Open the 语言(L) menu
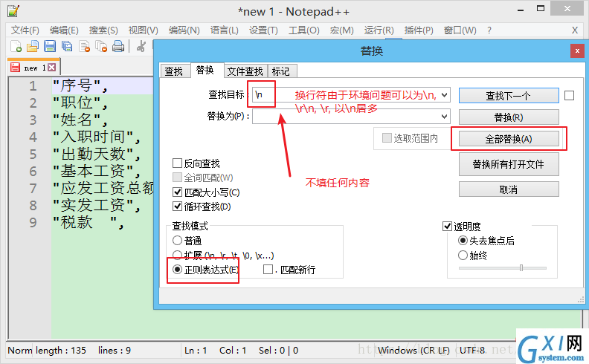Image resolution: width=589 pixels, height=364 pixels. 225,30
